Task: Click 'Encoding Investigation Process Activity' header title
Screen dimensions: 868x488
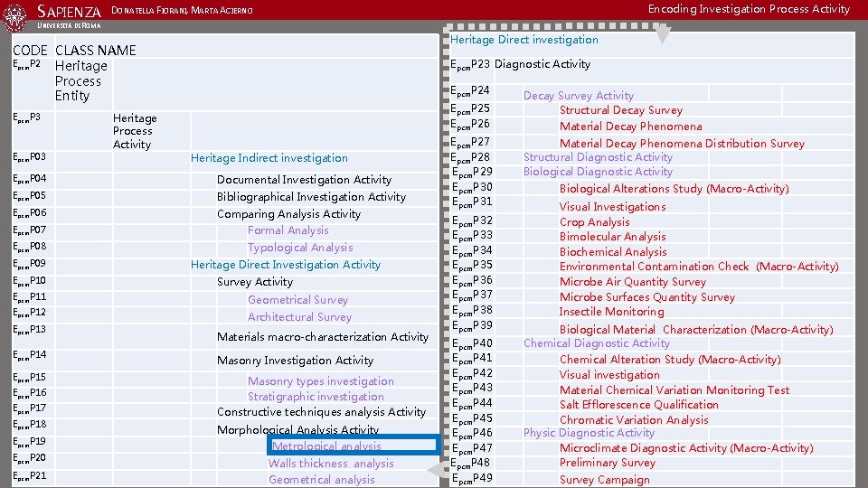Action: tap(749, 9)
